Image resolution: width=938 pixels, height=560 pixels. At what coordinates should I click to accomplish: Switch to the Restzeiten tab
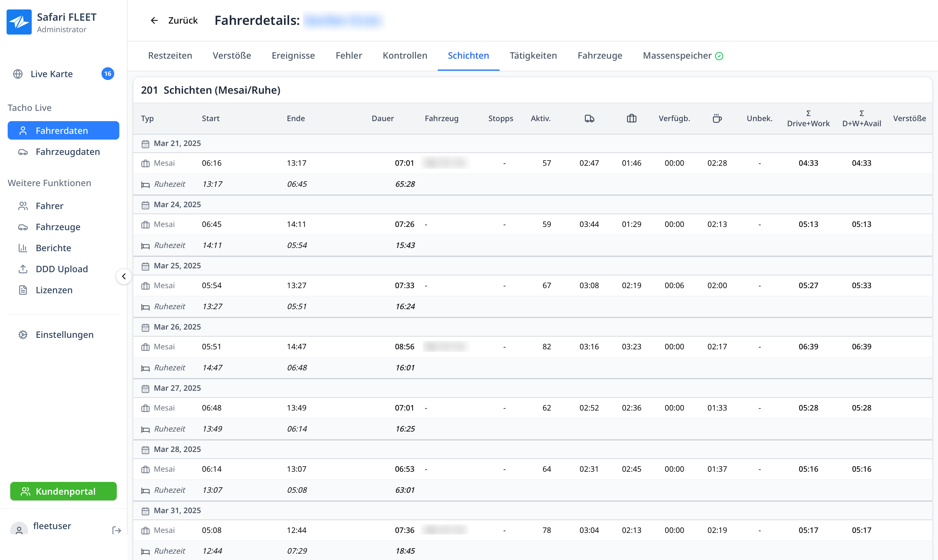click(x=170, y=56)
